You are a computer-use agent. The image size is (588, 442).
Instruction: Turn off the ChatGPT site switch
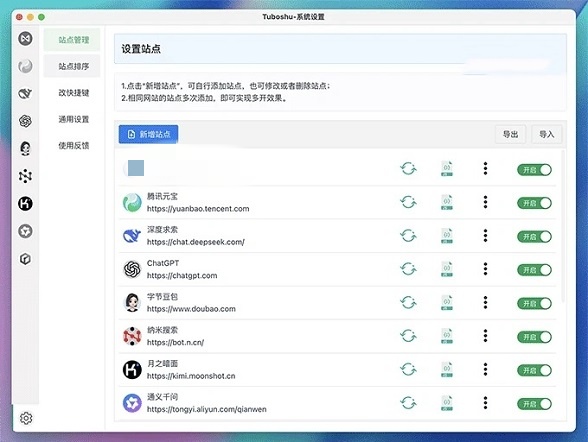[x=534, y=270]
